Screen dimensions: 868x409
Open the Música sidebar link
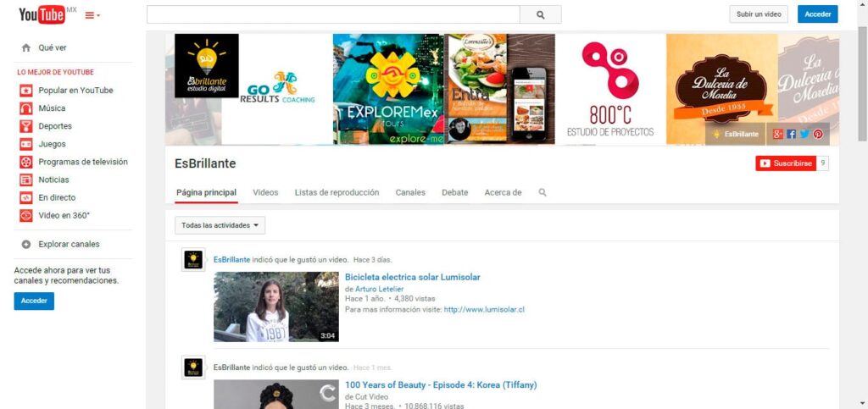click(x=52, y=108)
